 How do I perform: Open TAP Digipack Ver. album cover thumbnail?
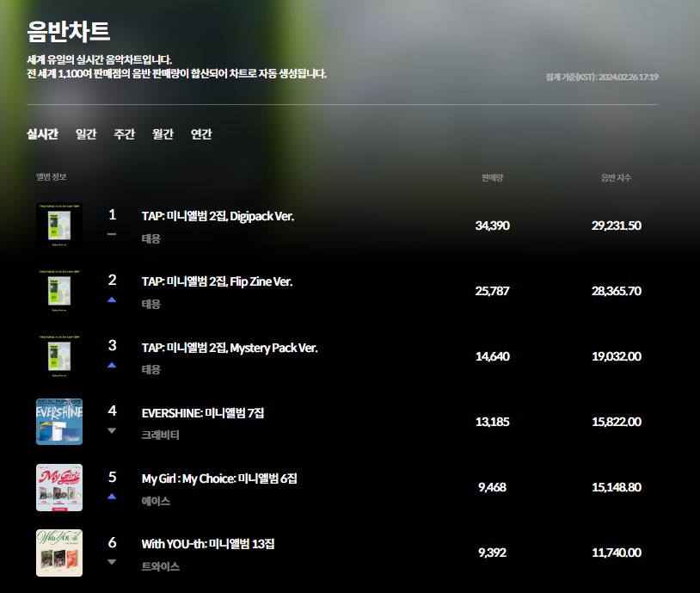[x=59, y=225]
